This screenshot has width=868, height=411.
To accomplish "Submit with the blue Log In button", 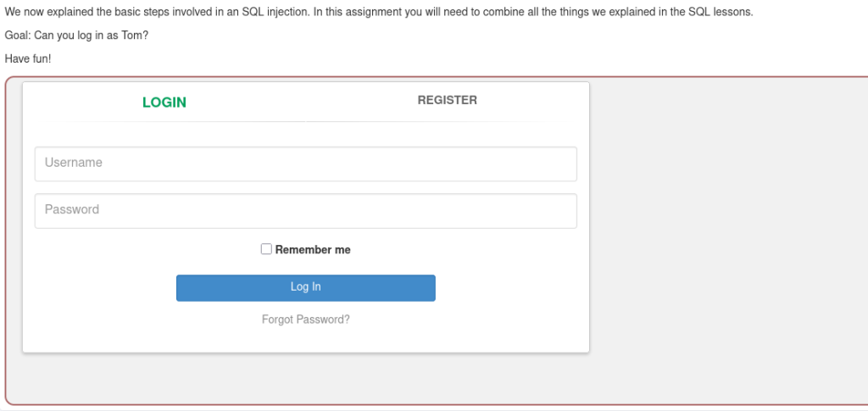I will pyautogui.click(x=305, y=287).
